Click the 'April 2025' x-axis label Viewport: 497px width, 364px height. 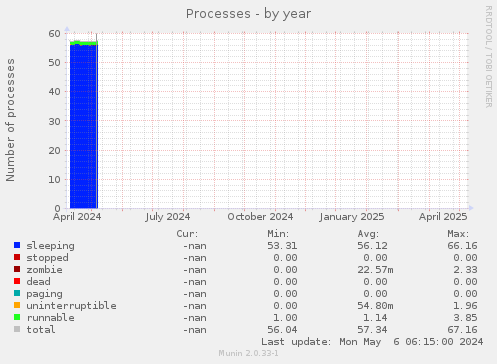pyautogui.click(x=443, y=217)
